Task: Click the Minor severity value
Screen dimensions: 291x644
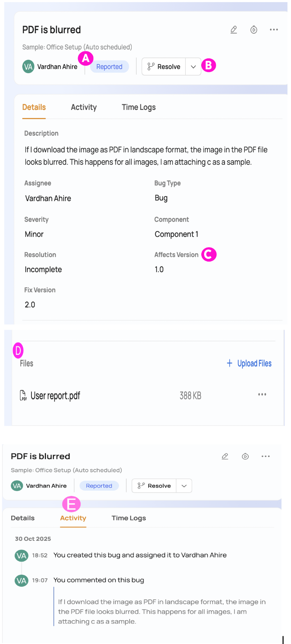Action: pos(34,234)
